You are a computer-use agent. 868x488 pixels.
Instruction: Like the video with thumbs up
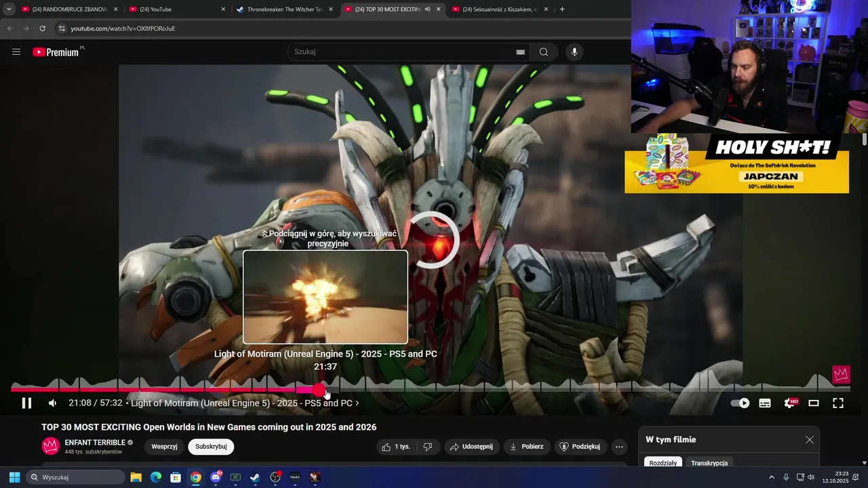pos(395,447)
